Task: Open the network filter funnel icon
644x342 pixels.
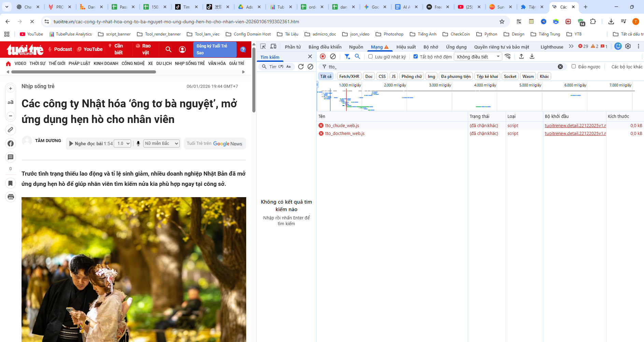Action: click(x=347, y=57)
